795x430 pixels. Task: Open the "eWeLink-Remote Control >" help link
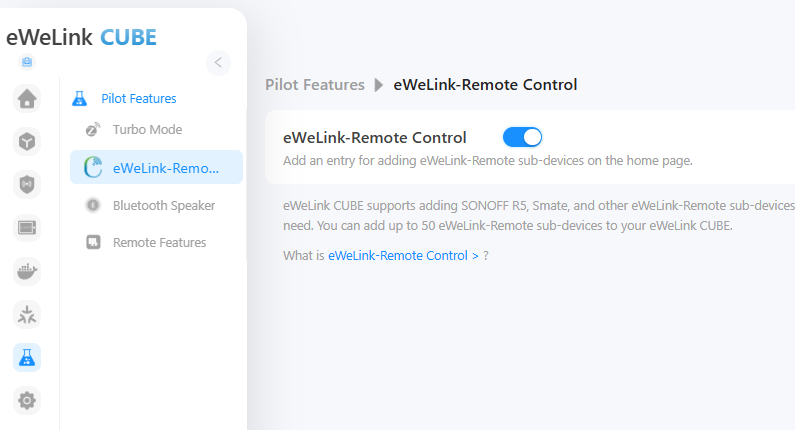tap(403, 256)
